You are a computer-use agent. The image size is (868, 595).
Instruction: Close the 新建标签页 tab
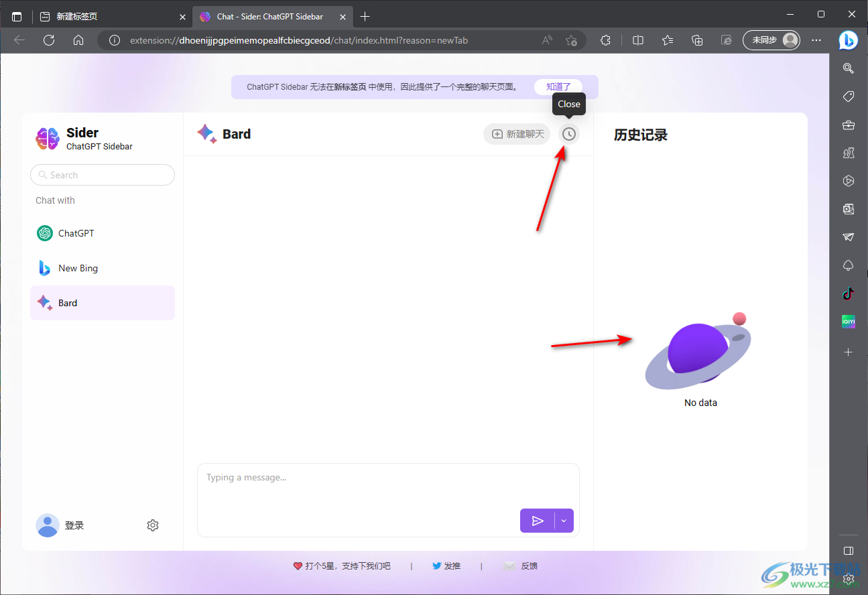point(182,17)
